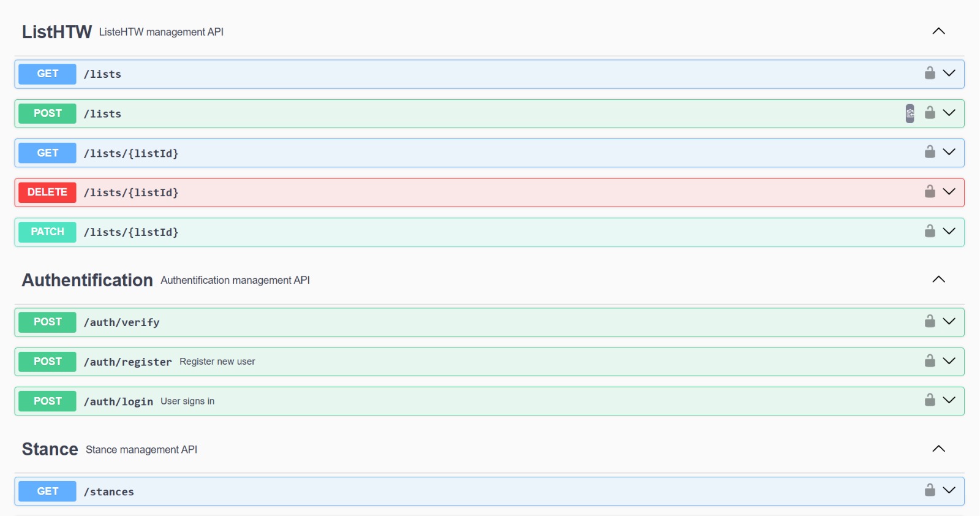Click the GET badge for /lists/{listId}
Screen dimensions: 980x516
tap(47, 153)
